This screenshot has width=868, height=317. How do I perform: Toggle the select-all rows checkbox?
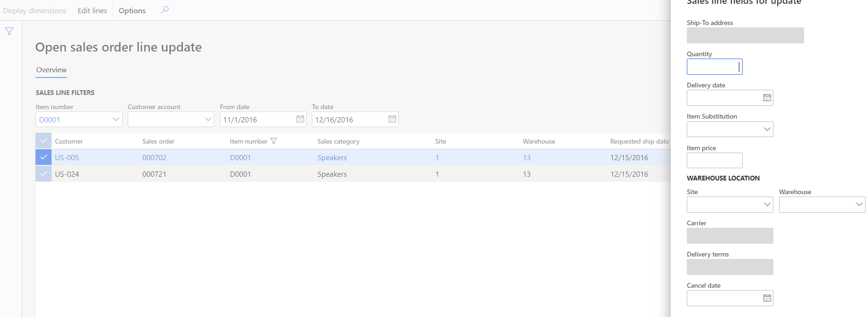(44, 141)
